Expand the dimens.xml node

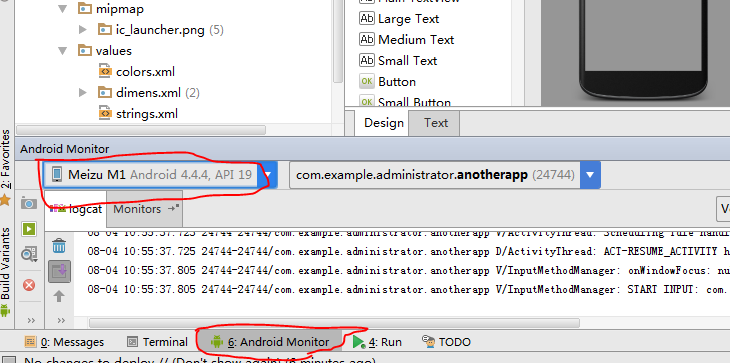click(x=83, y=93)
